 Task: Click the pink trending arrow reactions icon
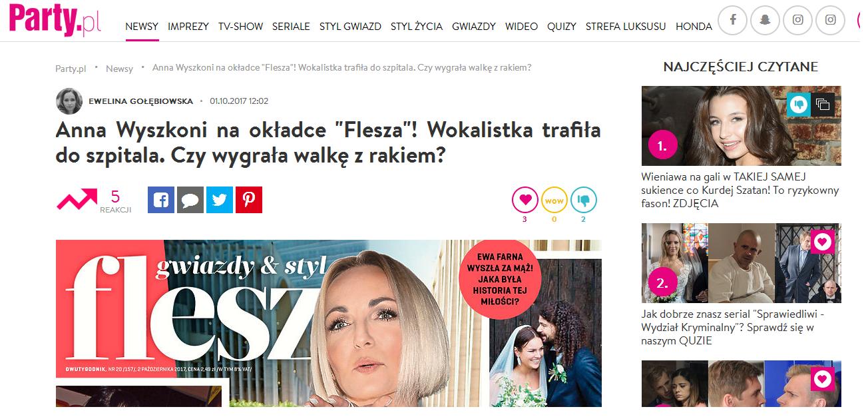[77, 199]
